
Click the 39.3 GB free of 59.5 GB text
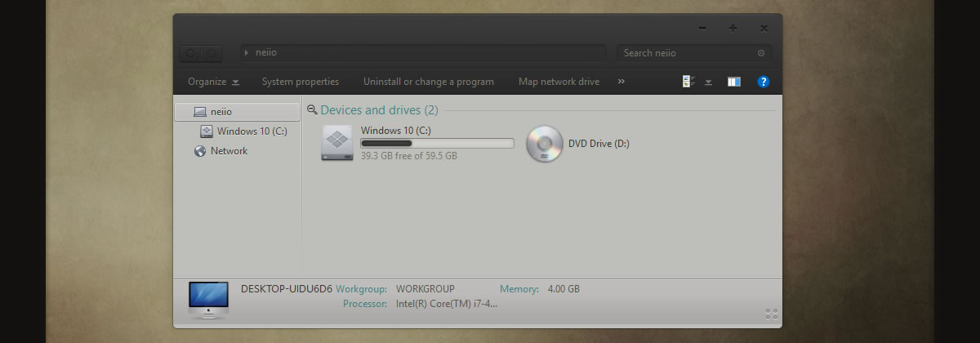(x=409, y=155)
